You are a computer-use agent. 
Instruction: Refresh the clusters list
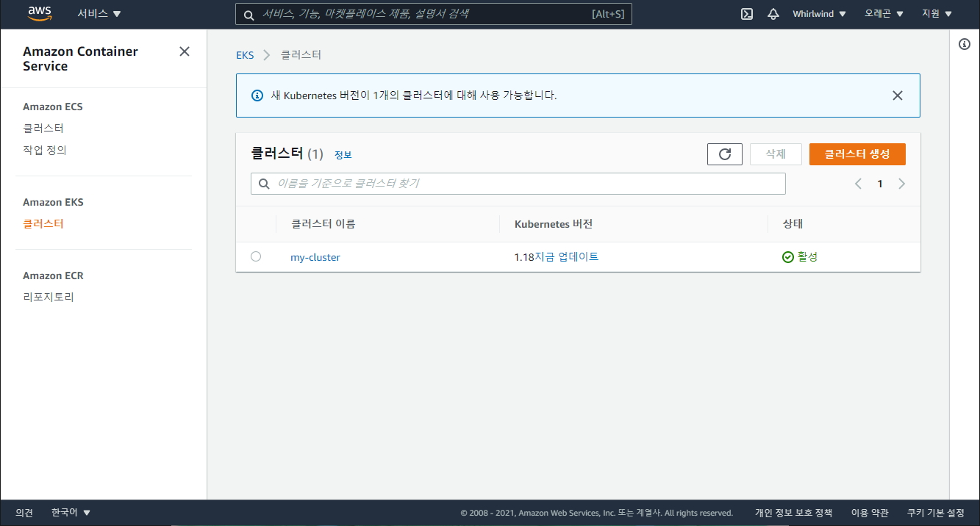point(725,154)
